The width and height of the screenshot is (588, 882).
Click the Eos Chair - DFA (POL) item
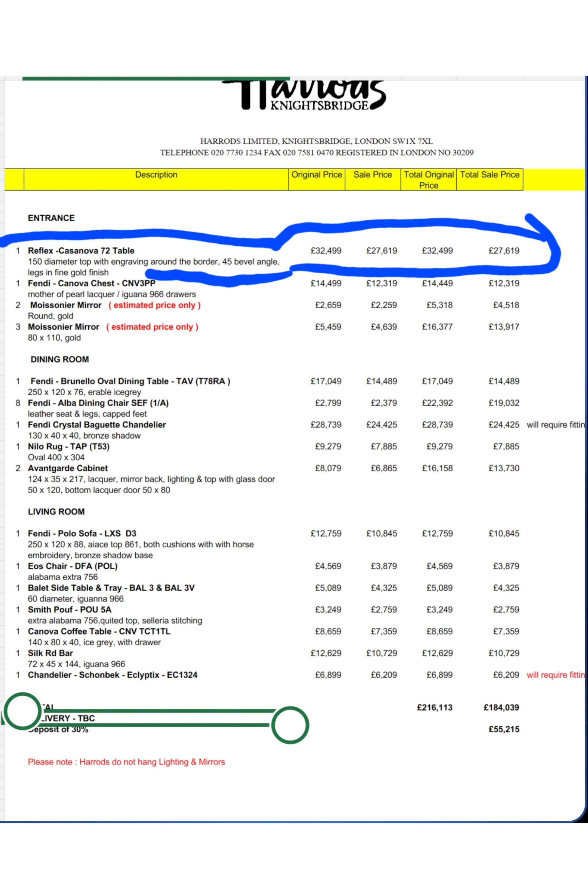73,566
